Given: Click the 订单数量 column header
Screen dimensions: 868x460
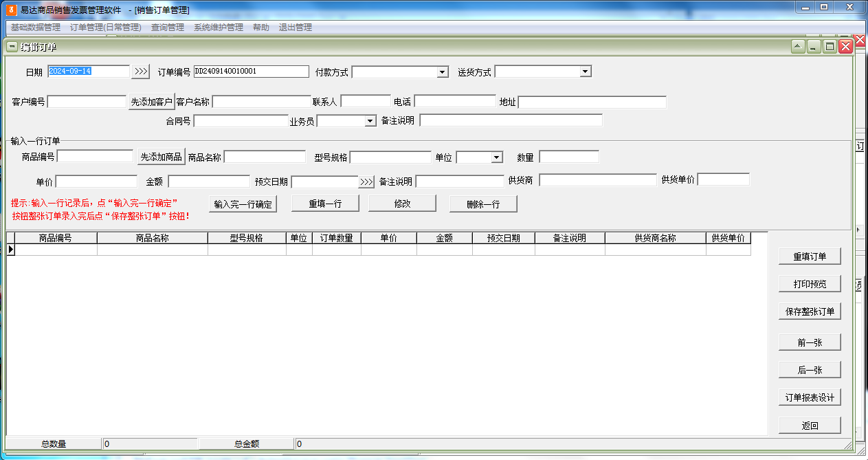Looking at the screenshot, I should coord(337,238).
